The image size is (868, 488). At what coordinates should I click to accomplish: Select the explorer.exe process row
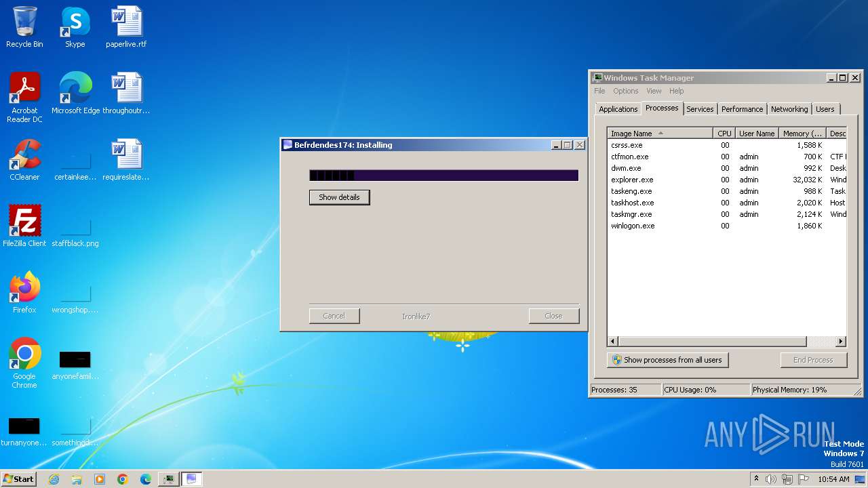click(727, 180)
